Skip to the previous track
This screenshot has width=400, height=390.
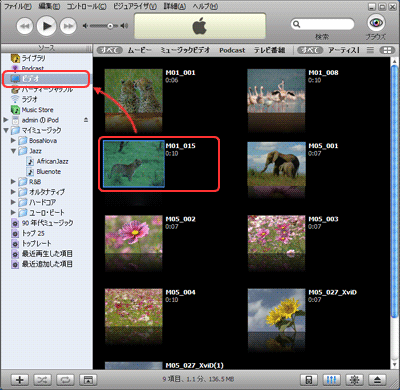(25, 26)
